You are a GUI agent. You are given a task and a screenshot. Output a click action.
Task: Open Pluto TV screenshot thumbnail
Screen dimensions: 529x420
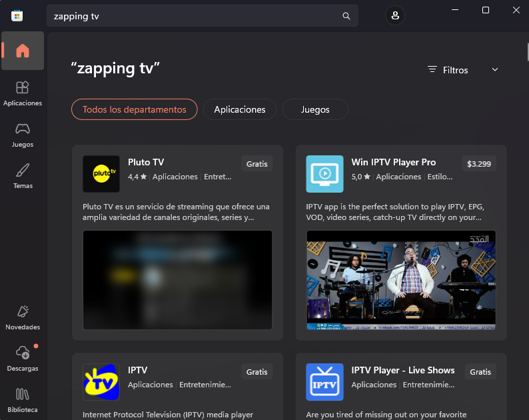point(177,280)
